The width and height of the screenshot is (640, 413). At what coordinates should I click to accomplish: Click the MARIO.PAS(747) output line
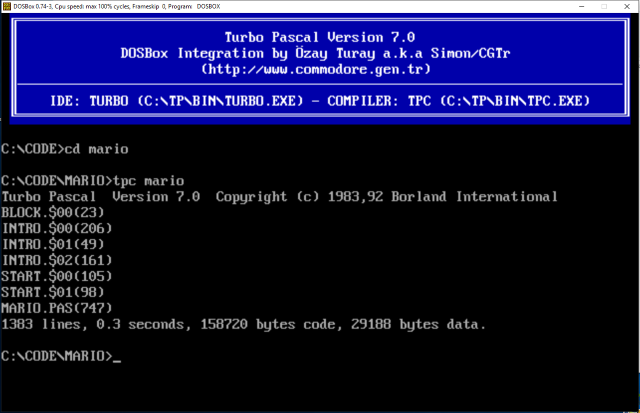[x=57, y=308]
